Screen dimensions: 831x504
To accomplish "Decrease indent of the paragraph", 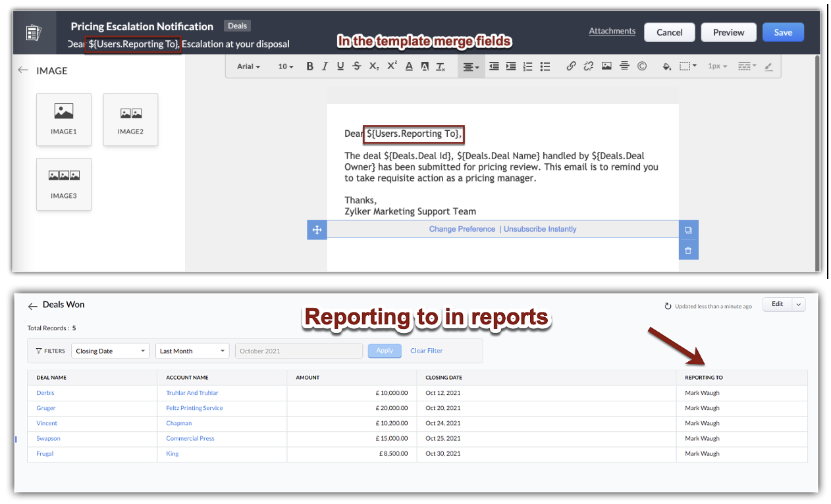I will click(x=494, y=66).
